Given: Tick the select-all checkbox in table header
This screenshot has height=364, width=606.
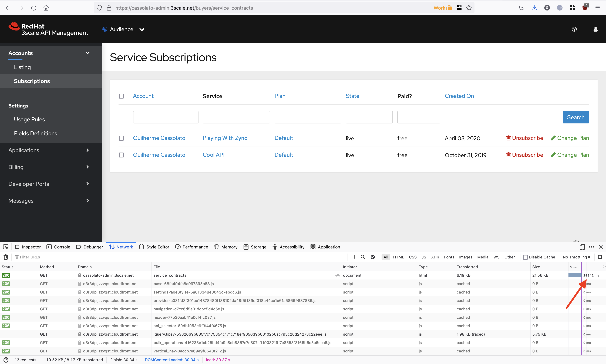Looking at the screenshot, I should (121, 96).
